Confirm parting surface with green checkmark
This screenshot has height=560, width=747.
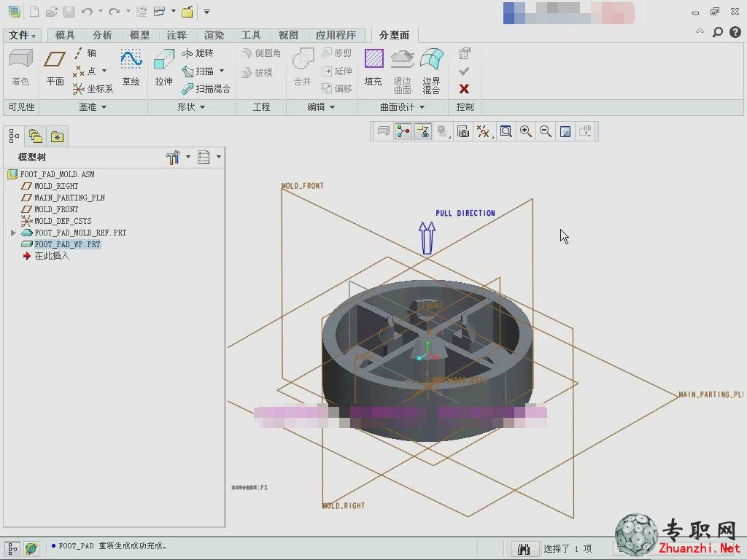463,71
